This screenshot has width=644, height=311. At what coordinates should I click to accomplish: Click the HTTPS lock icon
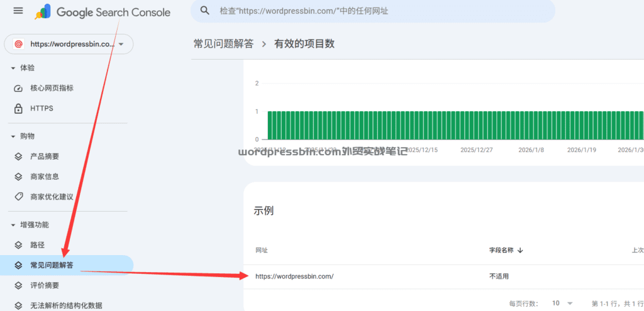pyautogui.click(x=18, y=109)
